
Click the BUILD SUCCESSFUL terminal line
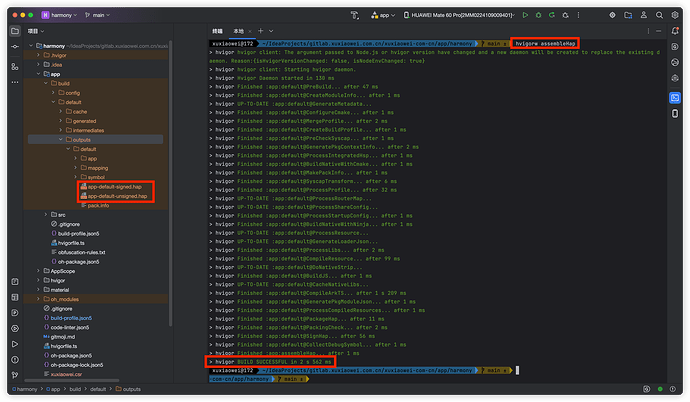click(270, 362)
